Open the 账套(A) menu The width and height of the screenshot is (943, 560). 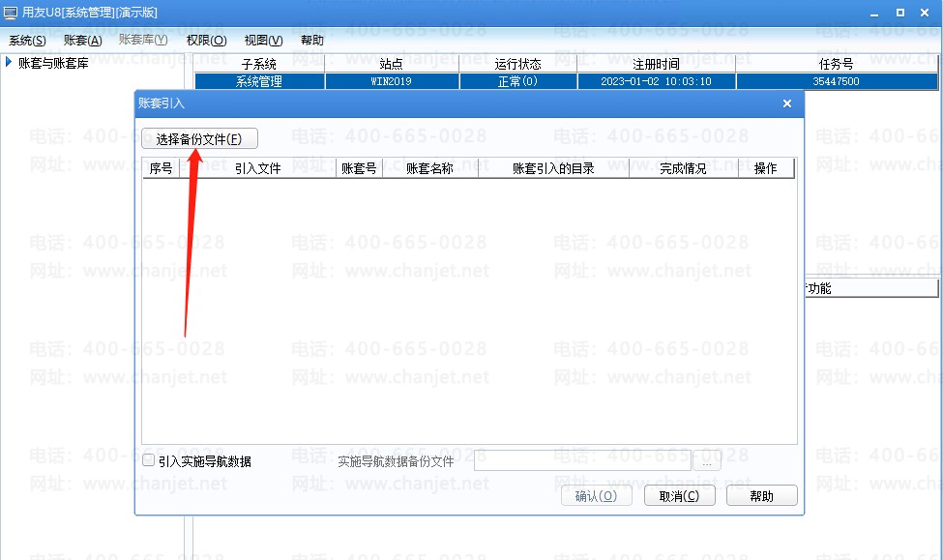(82, 41)
